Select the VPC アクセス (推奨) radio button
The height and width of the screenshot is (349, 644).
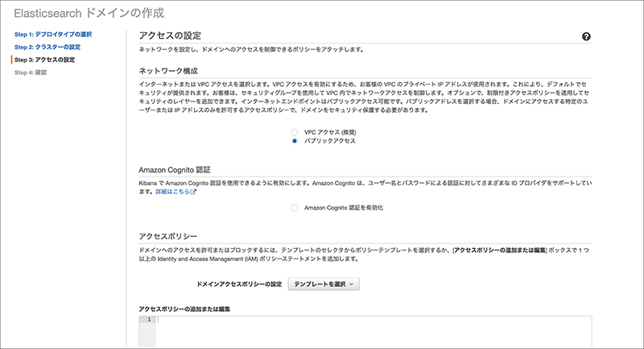[x=295, y=131]
